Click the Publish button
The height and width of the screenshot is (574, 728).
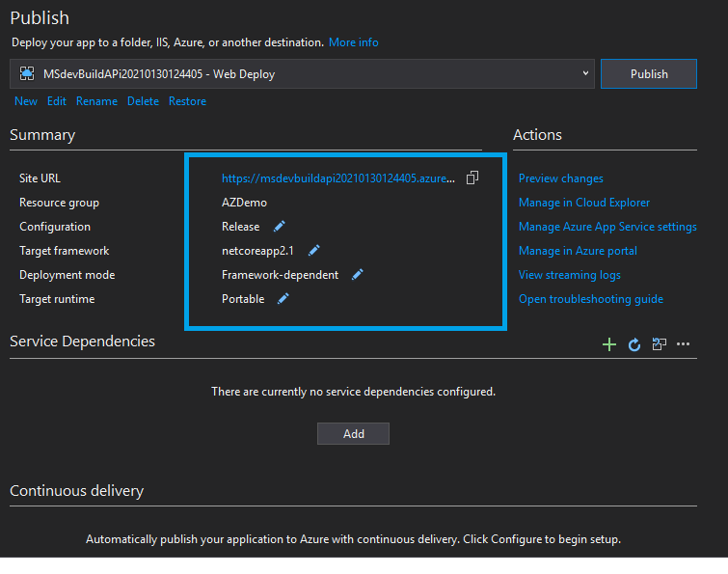(649, 74)
